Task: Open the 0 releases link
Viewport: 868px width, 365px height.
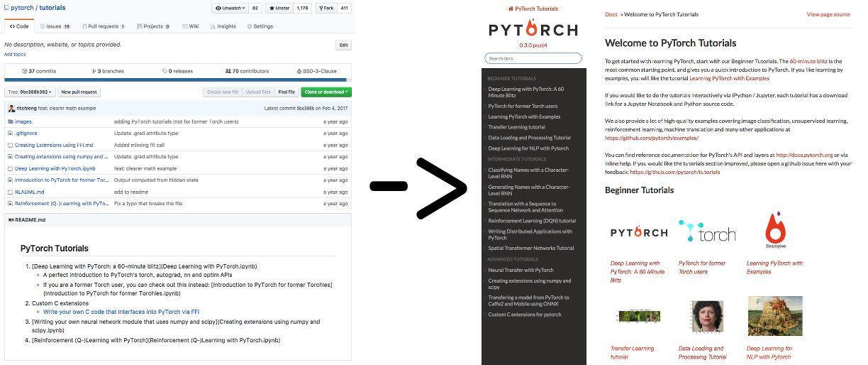Action: tap(177, 71)
